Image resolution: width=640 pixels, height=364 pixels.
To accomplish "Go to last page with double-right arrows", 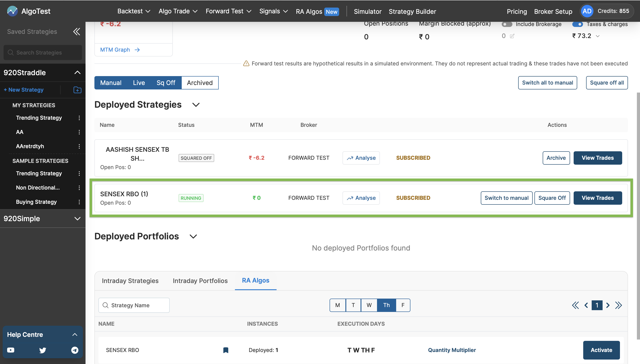I will (618, 305).
